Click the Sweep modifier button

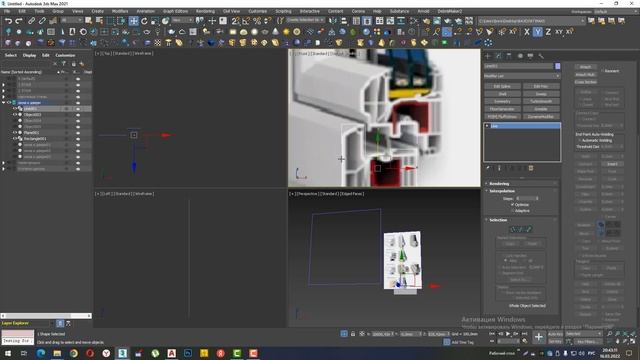point(541,94)
